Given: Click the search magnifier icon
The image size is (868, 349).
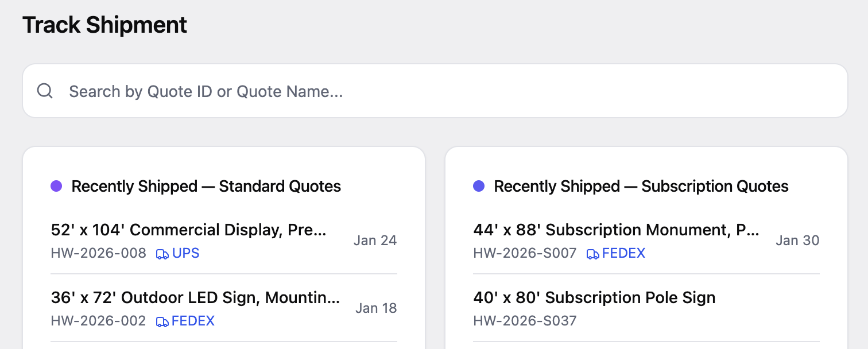Looking at the screenshot, I should tap(45, 91).
